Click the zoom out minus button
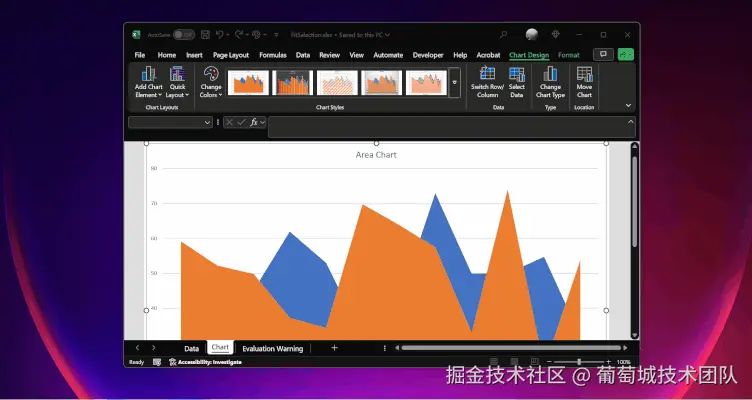 coord(549,362)
